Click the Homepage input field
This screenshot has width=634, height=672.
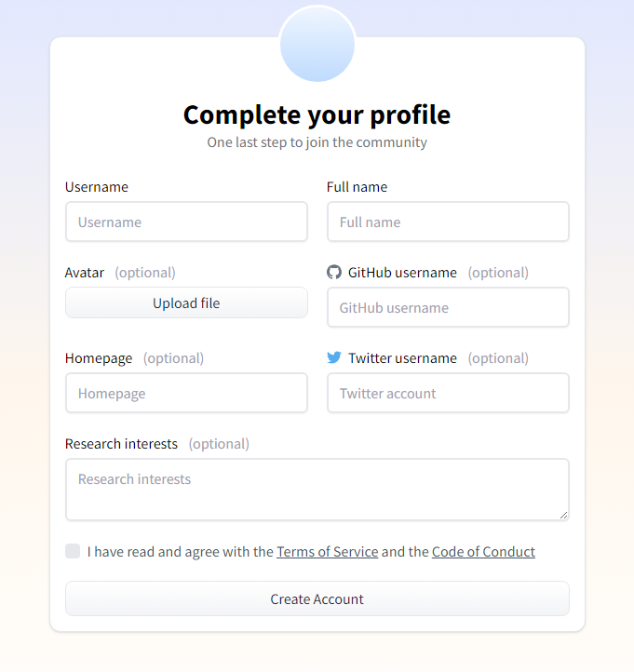click(x=186, y=394)
